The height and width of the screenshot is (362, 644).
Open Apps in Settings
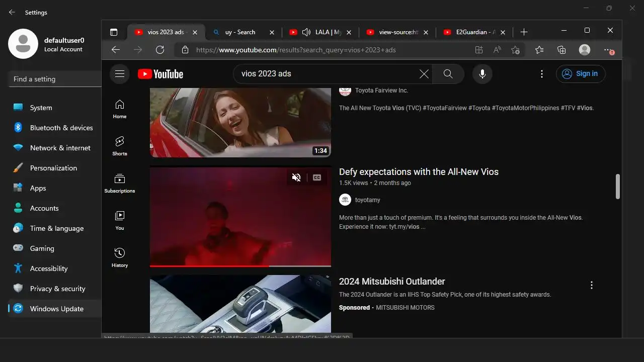point(55,188)
